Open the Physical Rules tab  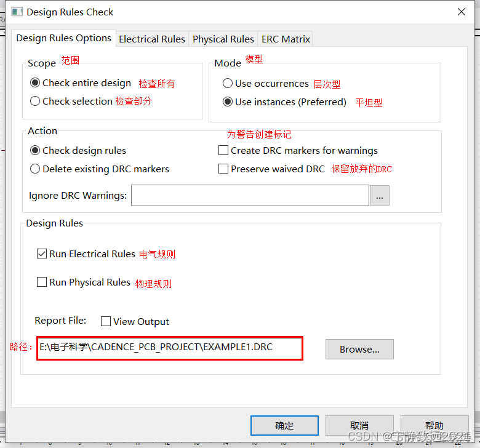[x=223, y=39]
